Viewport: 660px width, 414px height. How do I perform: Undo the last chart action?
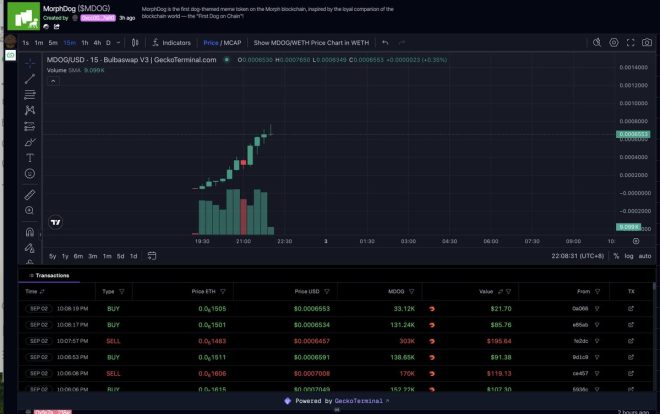click(385, 42)
